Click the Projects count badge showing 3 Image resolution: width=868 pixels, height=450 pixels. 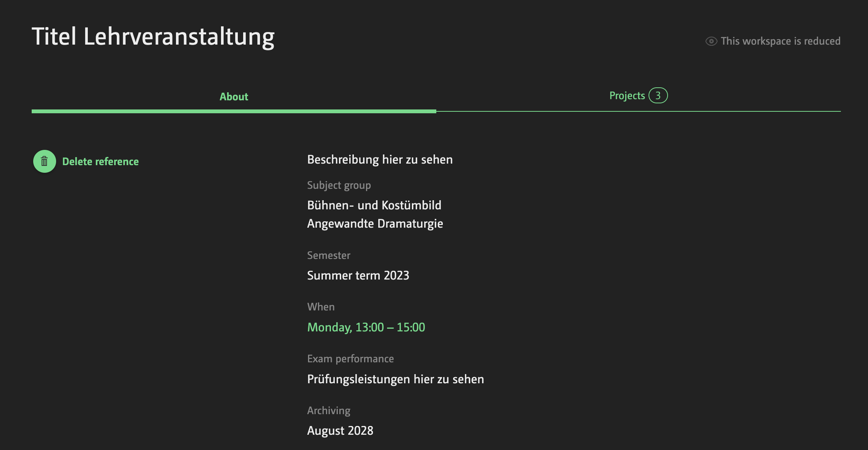[658, 96]
